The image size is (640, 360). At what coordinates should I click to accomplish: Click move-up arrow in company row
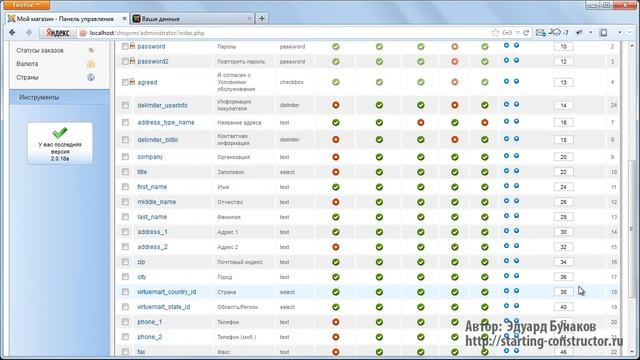click(x=506, y=156)
